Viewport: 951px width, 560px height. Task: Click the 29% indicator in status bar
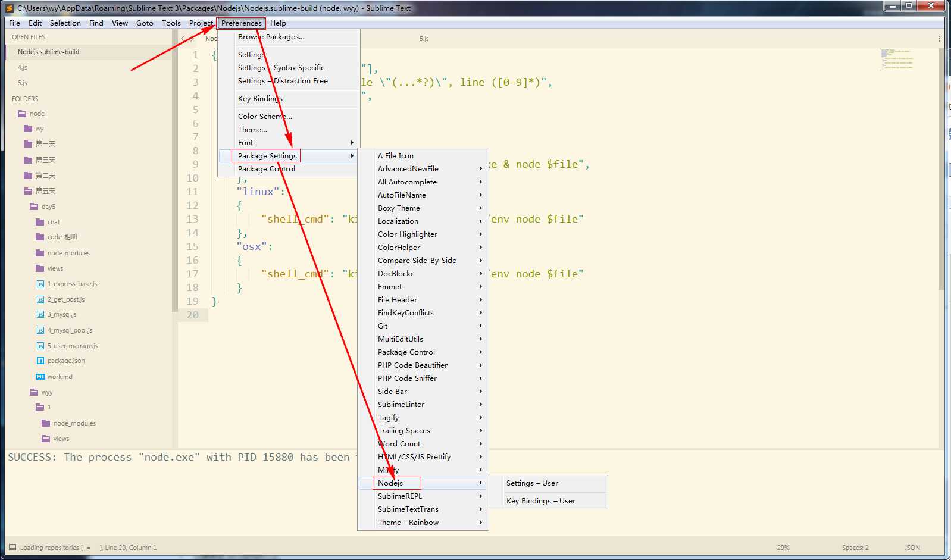point(783,548)
